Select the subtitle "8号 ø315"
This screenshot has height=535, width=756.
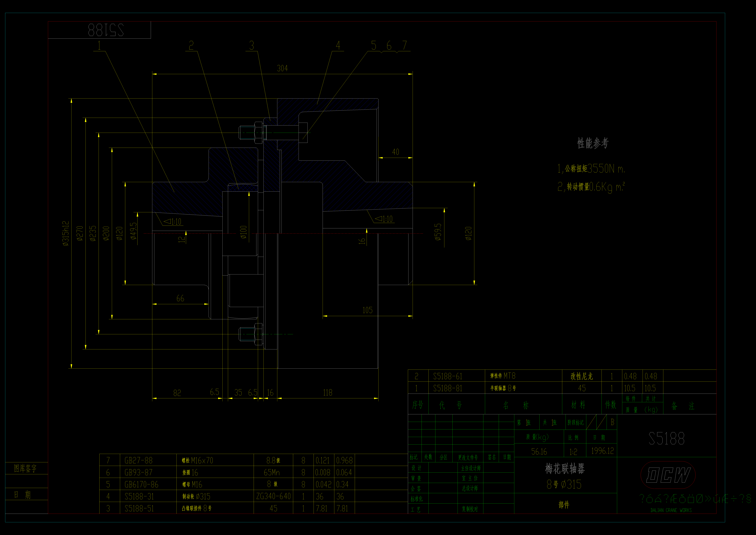[x=564, y=484]
